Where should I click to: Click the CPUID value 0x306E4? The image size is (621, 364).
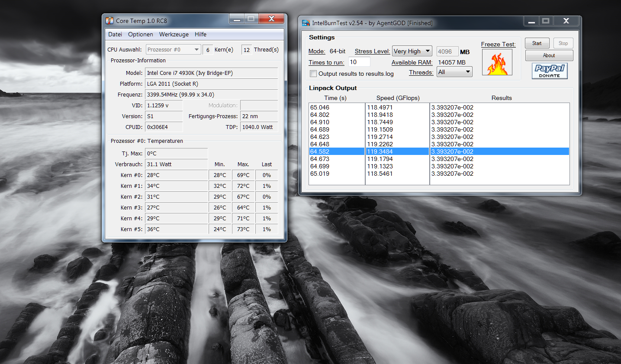pyautogui.click(x=164, y=127)
